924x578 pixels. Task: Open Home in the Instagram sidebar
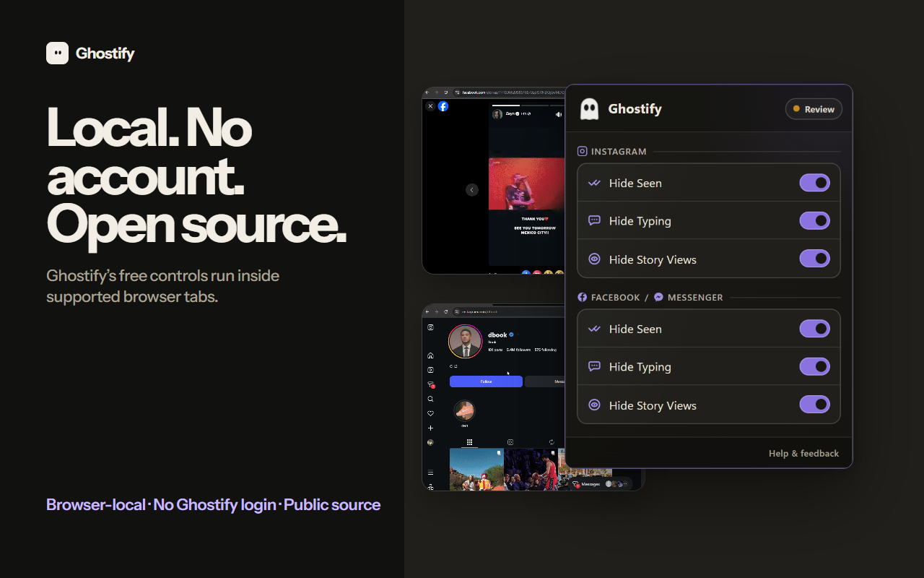[430, 355]
